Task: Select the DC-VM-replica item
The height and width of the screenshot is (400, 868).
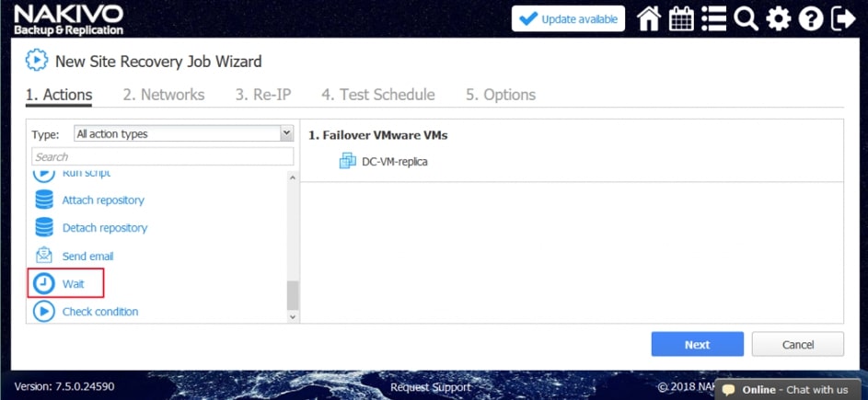Action: 394,162
